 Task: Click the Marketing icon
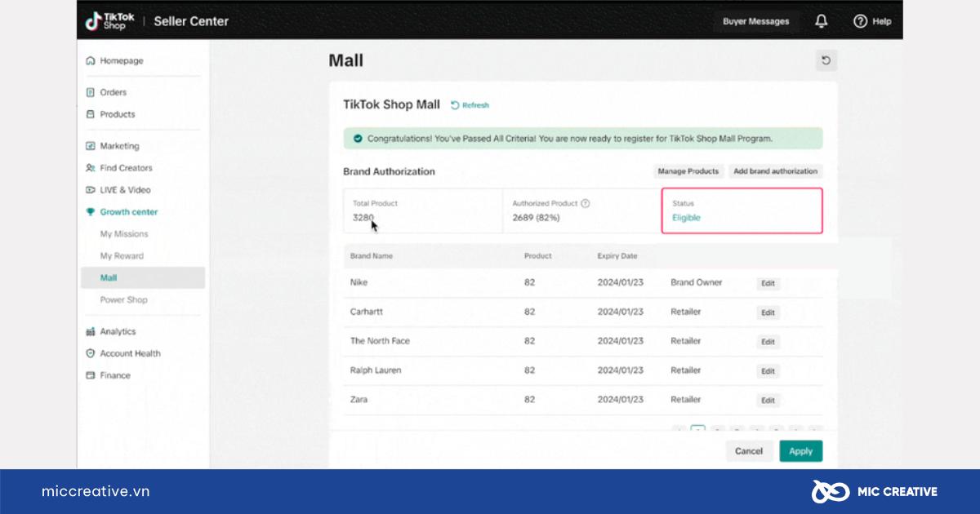pyautogui.click(x=91, y=146)
